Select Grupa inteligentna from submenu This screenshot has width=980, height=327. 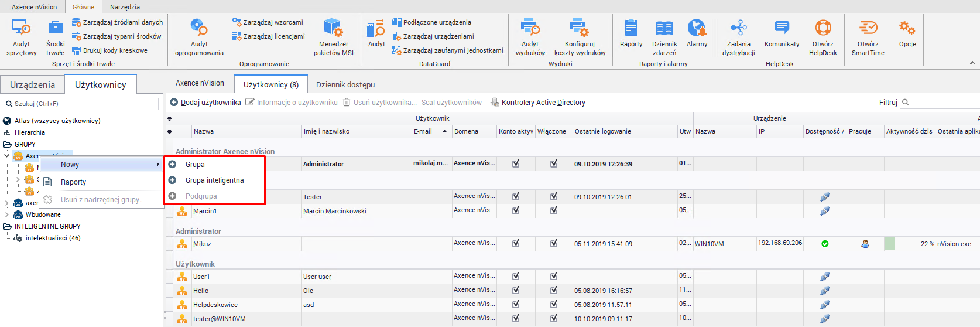(x=214, y=180)
